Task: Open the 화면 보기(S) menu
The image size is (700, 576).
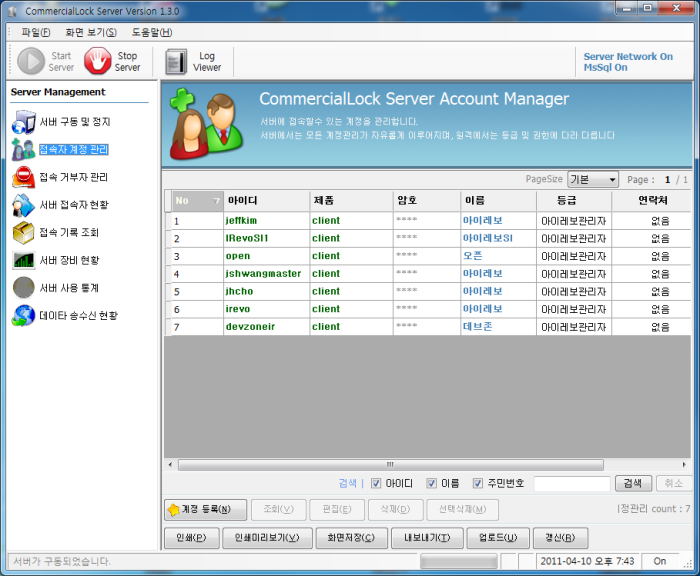Action: (x=91, y=32)
